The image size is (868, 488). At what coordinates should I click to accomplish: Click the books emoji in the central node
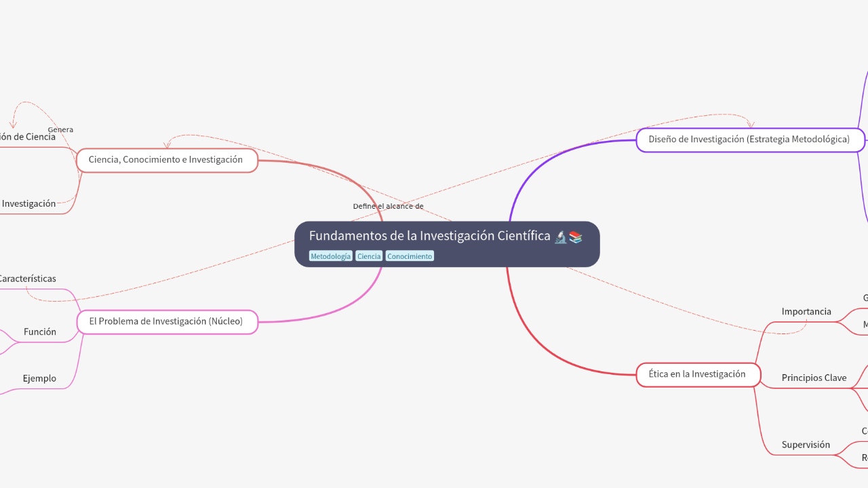coord(576,237)
